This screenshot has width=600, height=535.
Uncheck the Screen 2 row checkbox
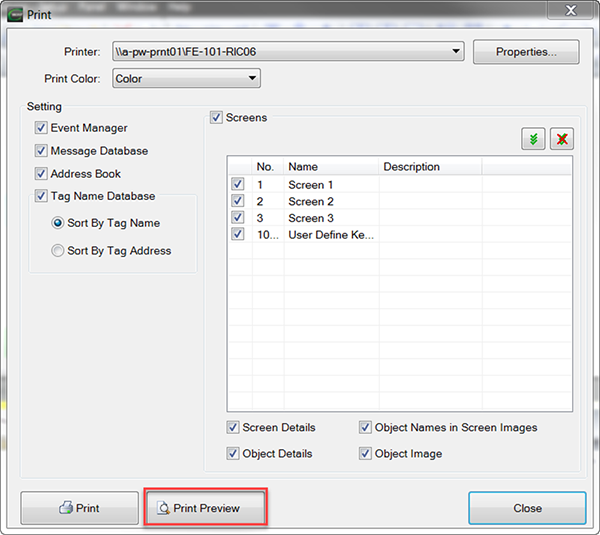[237, 201]
